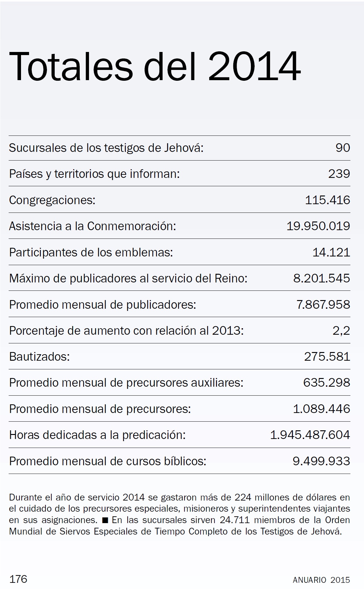The height and width of the screenshot is (589, 364).
Task: Select the "Promedio mensual de publicadores" label
Action: pyautogui.click(x=103, y=305)
